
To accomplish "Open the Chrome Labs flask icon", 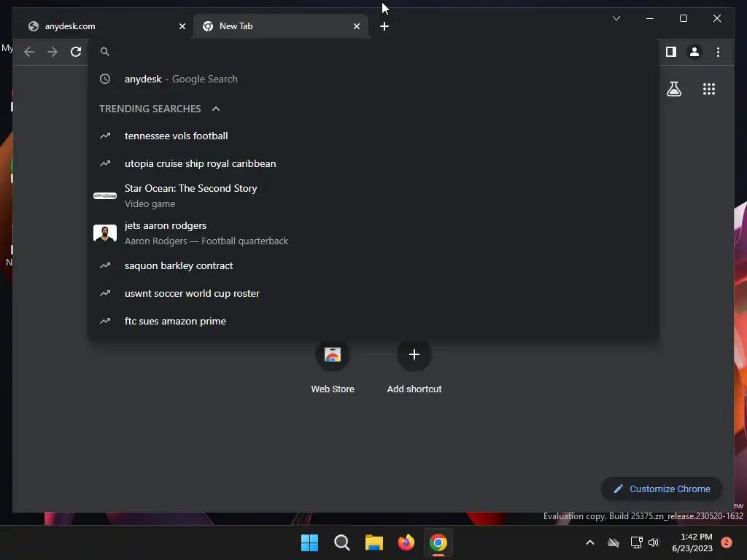I will (x=674, y=89).
